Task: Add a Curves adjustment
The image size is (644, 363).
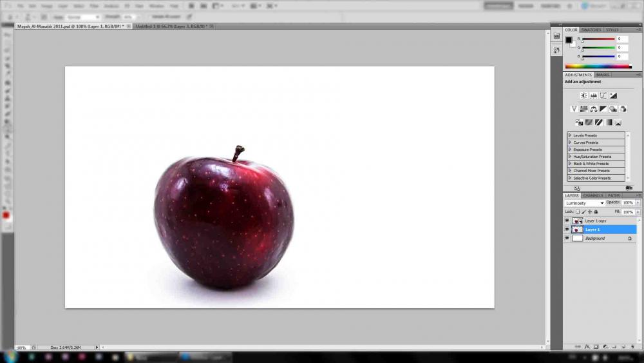Action: (603, 95)
